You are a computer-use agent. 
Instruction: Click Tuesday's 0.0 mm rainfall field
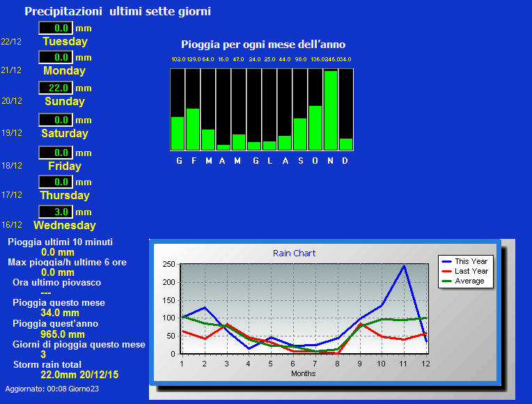point(56,28)
